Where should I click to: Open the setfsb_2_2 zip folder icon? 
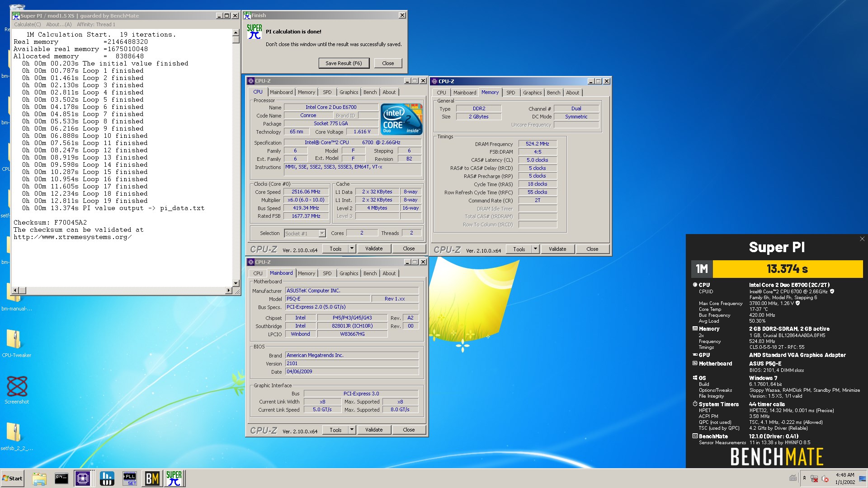pos(16,436)
